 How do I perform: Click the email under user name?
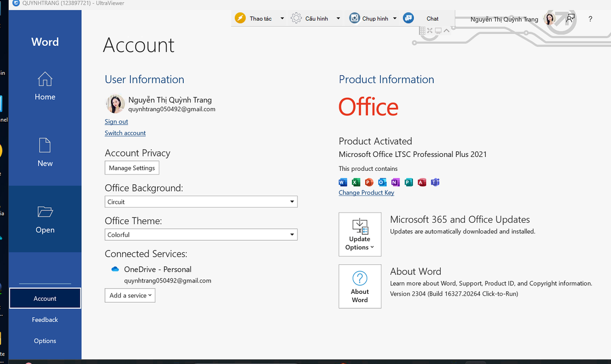(x=172, y=109)
